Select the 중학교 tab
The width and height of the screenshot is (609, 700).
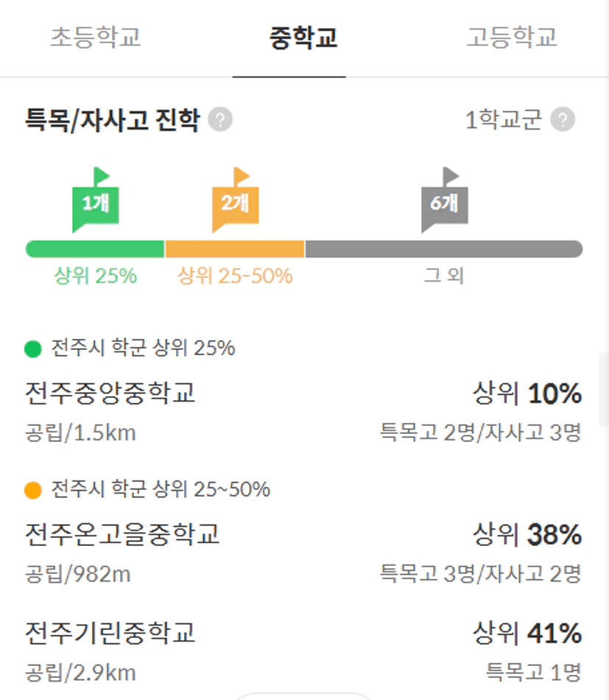(303, 38)
